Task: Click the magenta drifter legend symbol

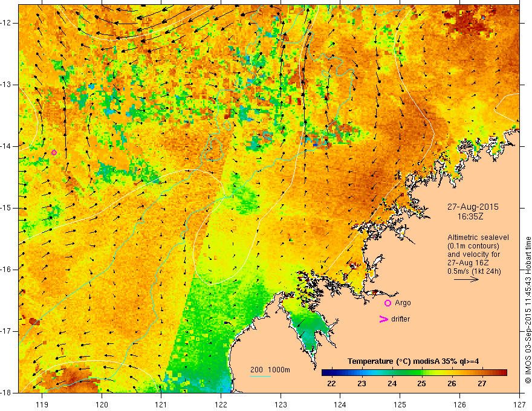Action: 383,319
